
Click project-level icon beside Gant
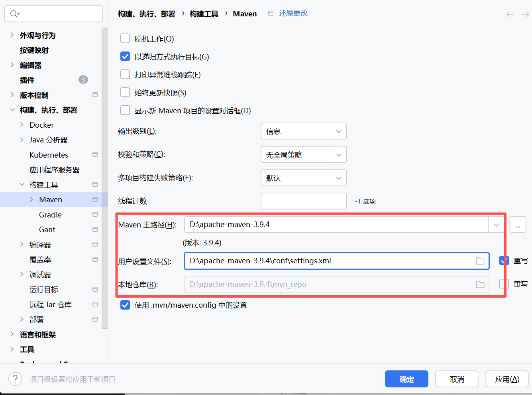(x=95, y=229)
